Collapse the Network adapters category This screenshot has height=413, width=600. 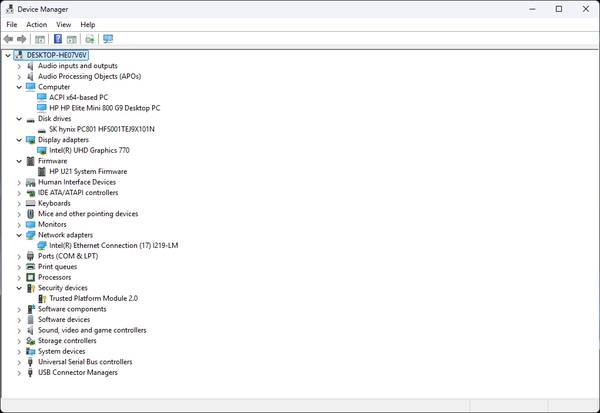coord(19,235)
